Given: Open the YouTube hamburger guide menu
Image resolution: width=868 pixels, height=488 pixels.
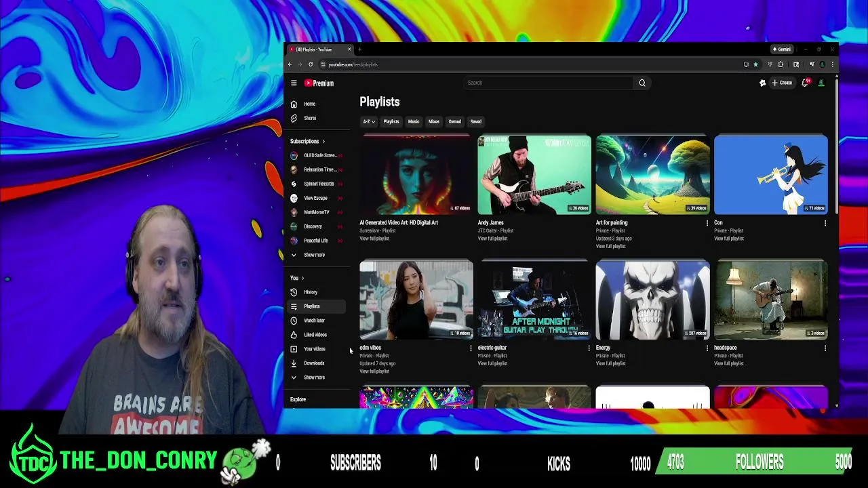Looking at the screenshot, I should click(294, 83).
